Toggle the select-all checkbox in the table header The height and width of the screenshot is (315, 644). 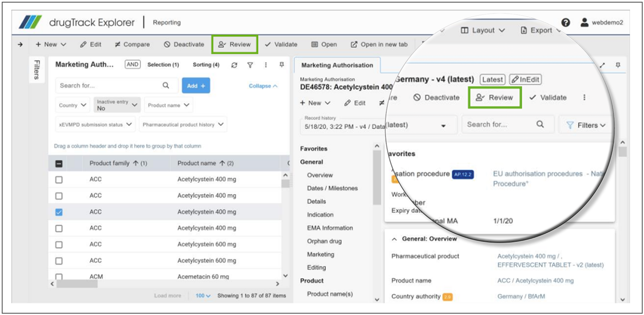click(59, 164)
